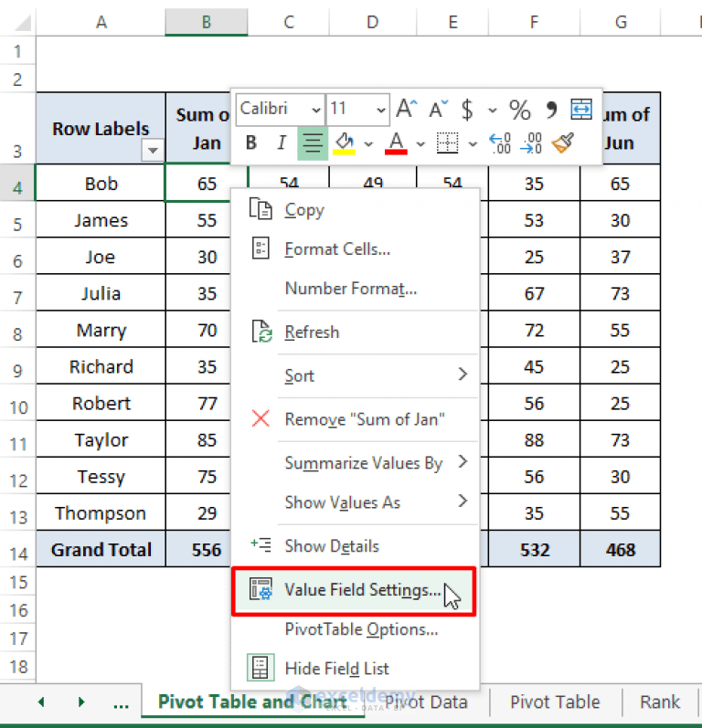Select cell containing Bob
The height and width of the screenshot is (728, 702).
[101, 184]
